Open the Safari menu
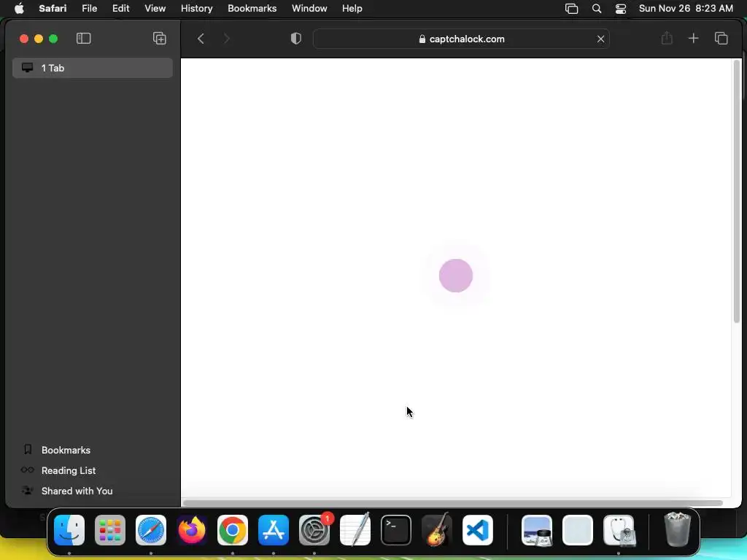The height and width of the screenshot is (560, 747). [53, 9]
